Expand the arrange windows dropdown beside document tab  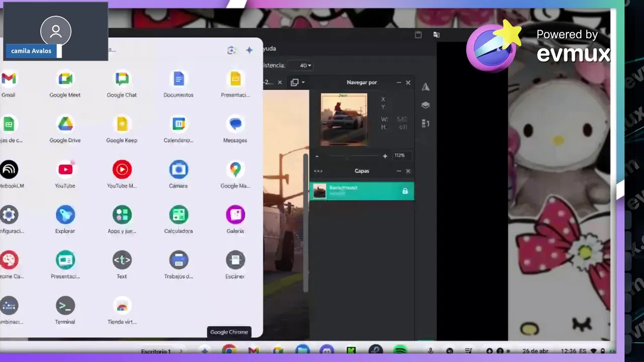(x=298, y=82)
